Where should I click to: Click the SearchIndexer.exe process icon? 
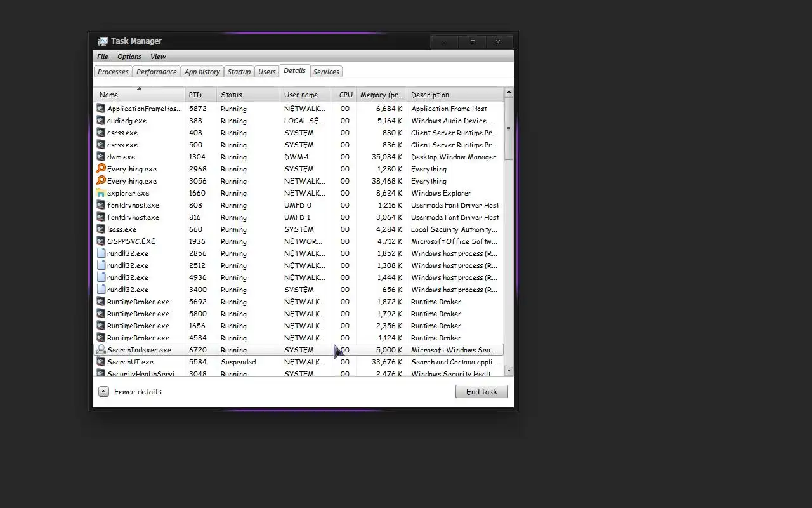tap(100, 350)
